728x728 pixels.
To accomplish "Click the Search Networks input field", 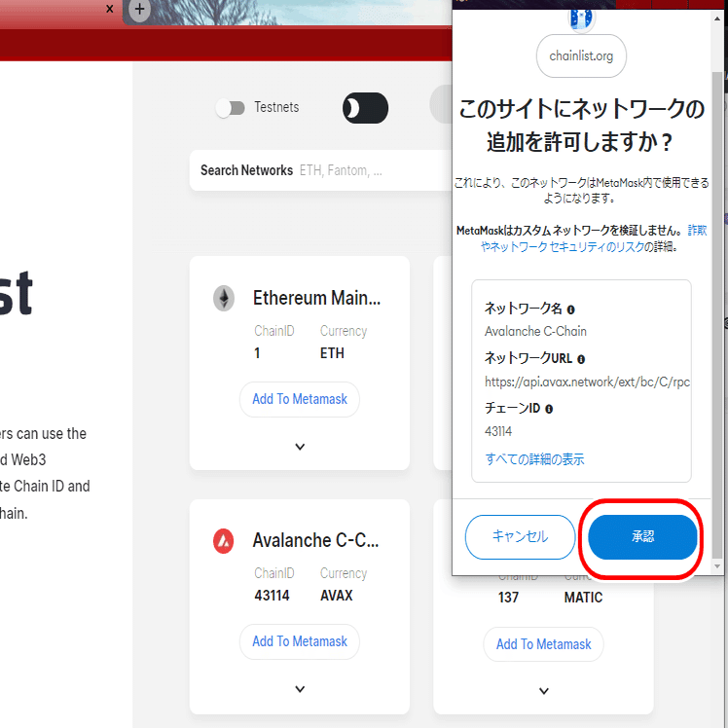I will click(321, 170).
